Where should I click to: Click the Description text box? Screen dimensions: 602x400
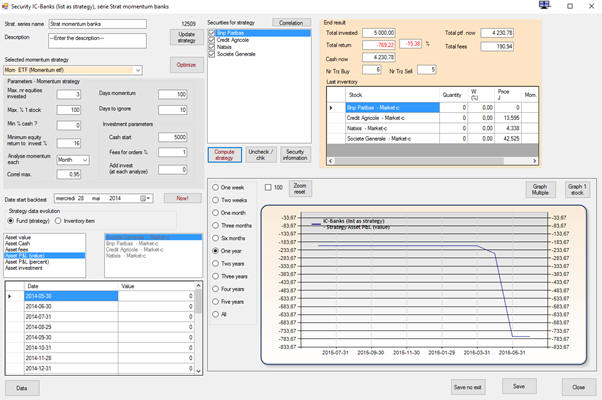click(x=98, y=41)
